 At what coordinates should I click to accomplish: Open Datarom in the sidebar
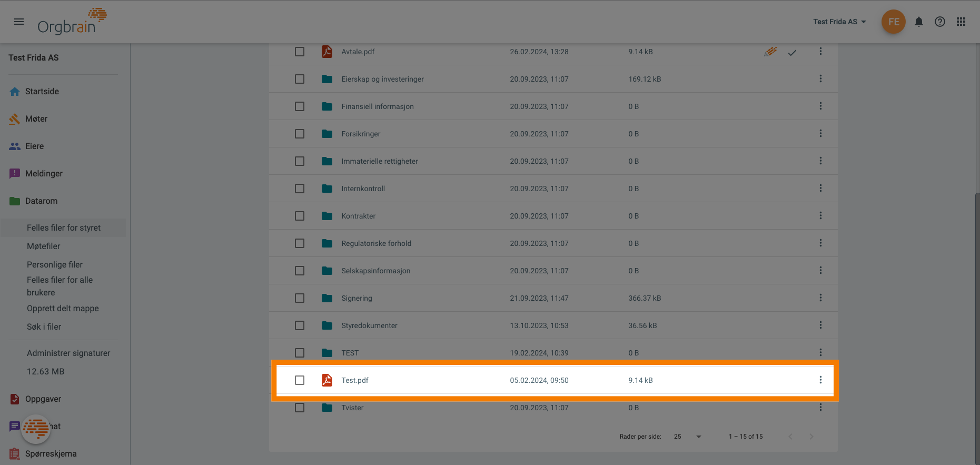(x=42, y=201)
